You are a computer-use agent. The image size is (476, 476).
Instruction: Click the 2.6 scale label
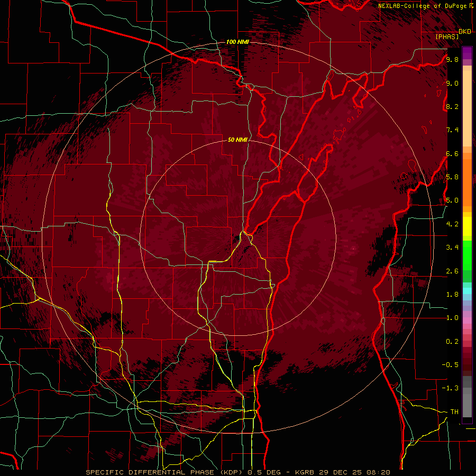pos(452,271)
